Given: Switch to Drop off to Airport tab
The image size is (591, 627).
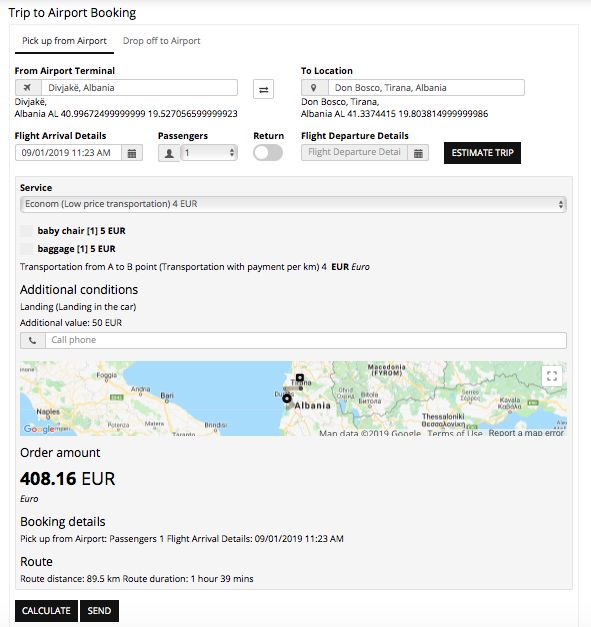Looking at the screenshot, I should [x=162, y=41].
